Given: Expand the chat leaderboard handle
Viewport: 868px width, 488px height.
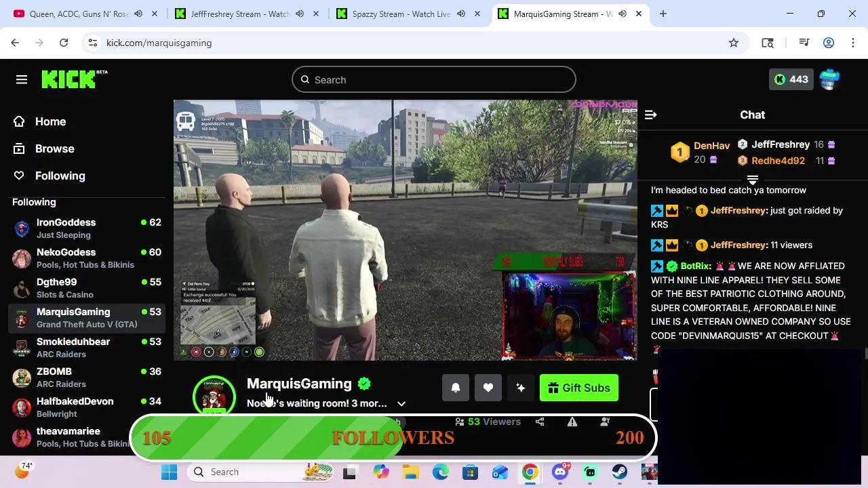Looking at the screenshot, I should [753, 180].
